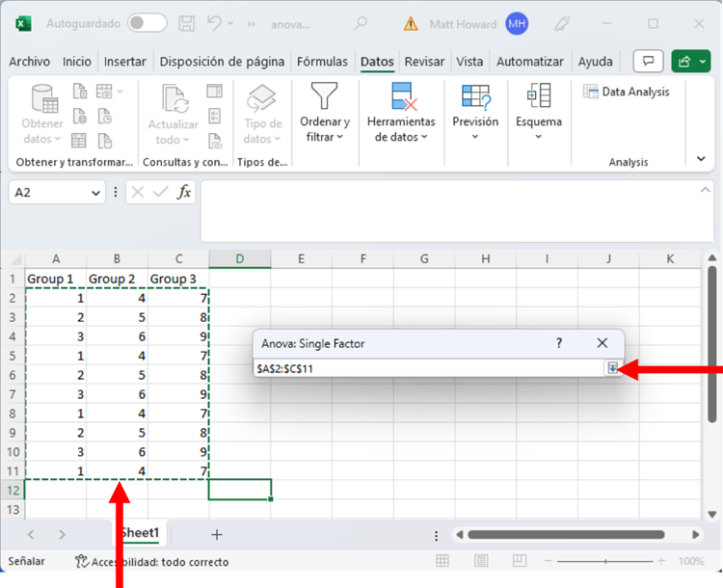The image size is (723, 588).
Task: Switch to Page Layout view
Action: pyautogui.click(x=481, y=561)
